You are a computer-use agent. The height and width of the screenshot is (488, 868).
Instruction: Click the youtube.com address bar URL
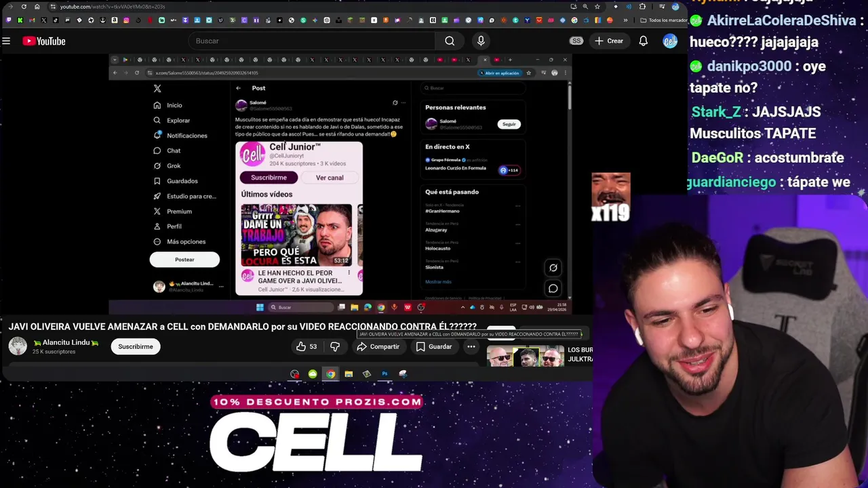click(x=112, y=7)
